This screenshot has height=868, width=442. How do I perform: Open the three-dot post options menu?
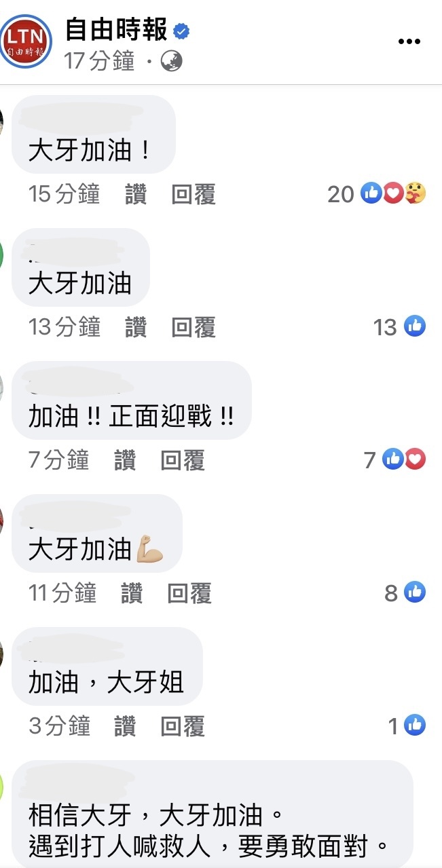[409, 42]
